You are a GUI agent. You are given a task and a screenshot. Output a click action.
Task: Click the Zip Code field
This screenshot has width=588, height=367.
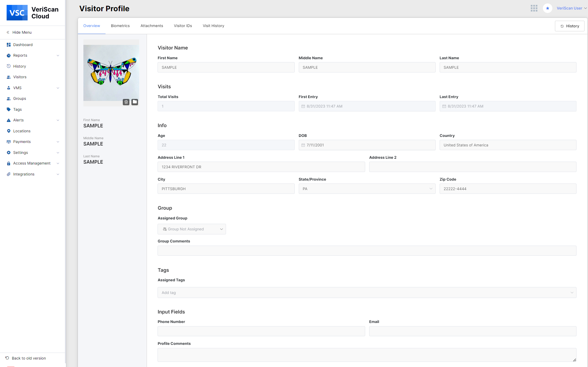click(x=508, y=189)
